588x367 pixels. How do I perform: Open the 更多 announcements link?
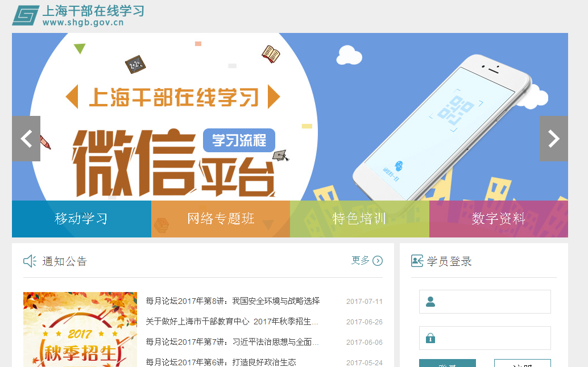pos(360,260)
